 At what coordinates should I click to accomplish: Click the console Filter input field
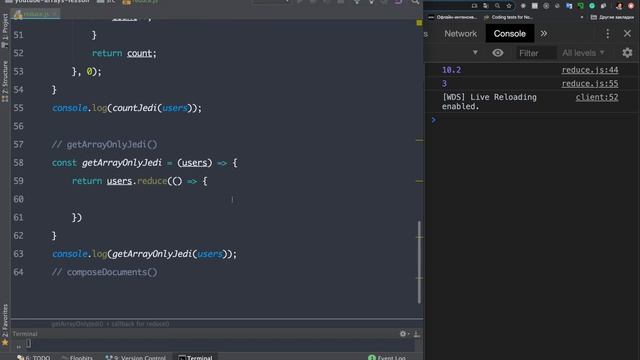[536, 53]
